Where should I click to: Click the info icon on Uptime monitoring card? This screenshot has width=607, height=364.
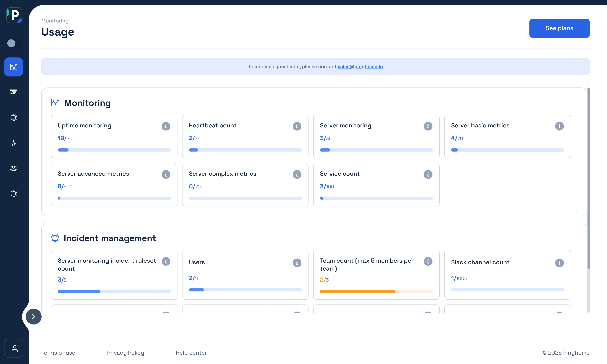166,126
